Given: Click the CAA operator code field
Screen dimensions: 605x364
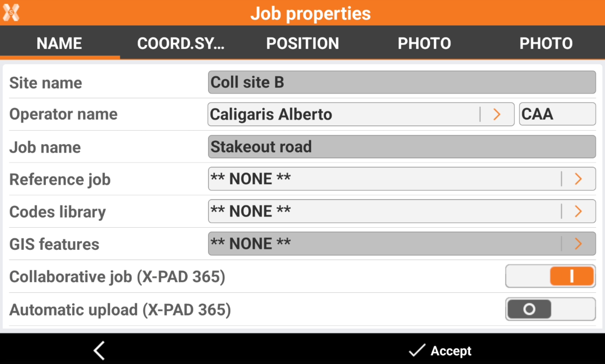Looking at the screenshot, I should pyautogui.click(x=557, y=115).
